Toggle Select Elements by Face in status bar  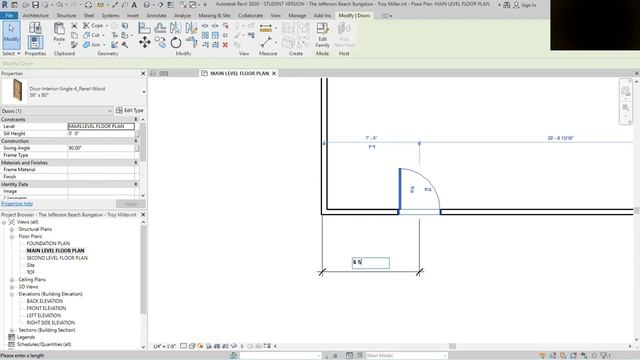coord(573,356)
